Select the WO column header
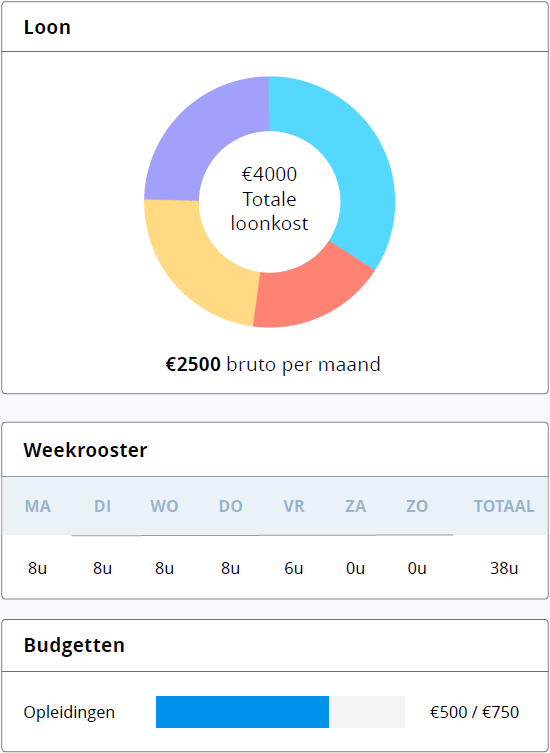Viewport: 550px width, 753px height. (164, 506)
